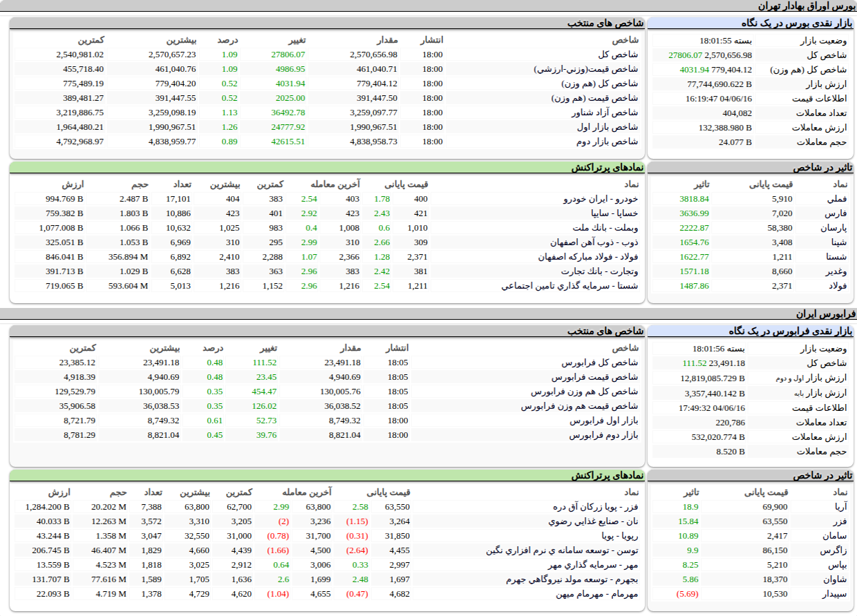
Task: Open the ذوب - ذوب آهن اصفهان symbol
Action: 594,242
